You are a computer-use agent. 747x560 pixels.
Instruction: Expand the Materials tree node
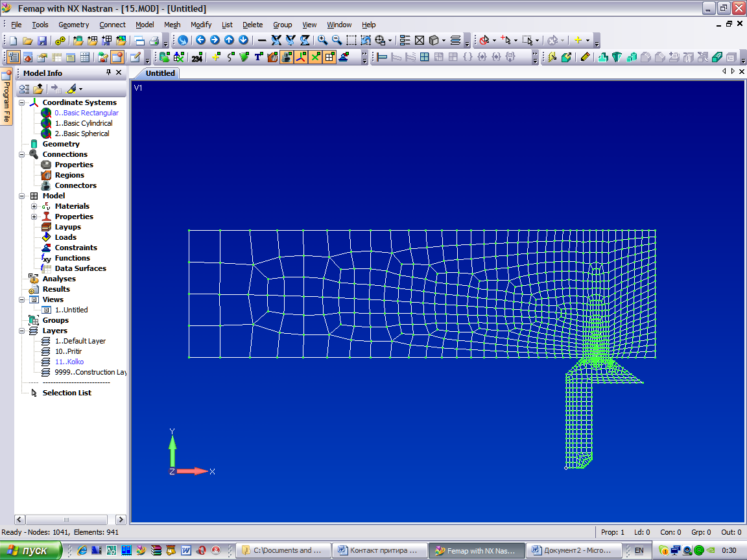(34, 206)
